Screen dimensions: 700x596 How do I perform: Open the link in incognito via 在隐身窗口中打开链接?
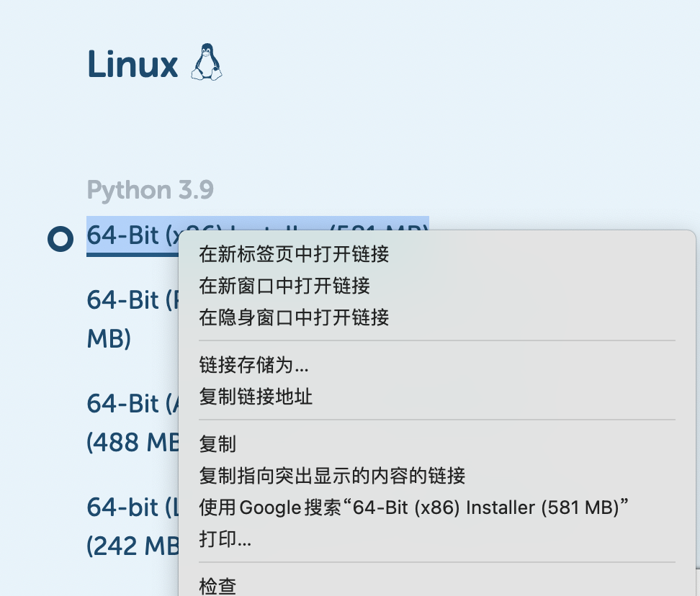tap(293, 317)
